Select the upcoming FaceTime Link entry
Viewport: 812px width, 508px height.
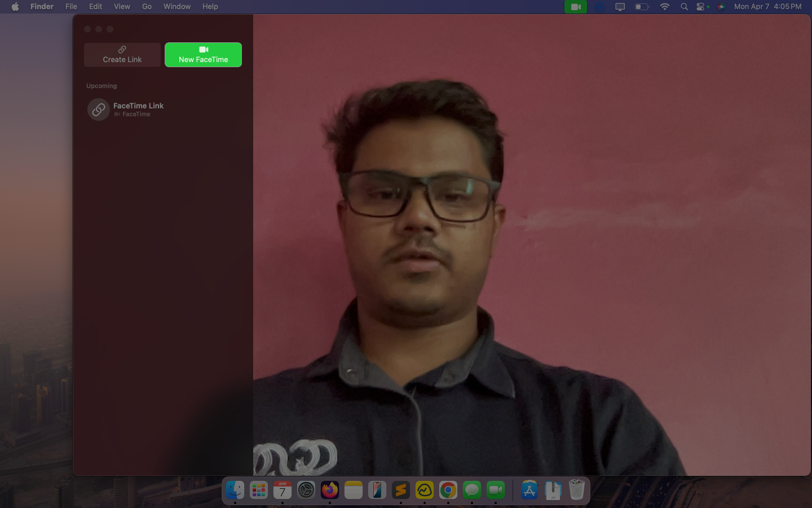tap(139, 109)
